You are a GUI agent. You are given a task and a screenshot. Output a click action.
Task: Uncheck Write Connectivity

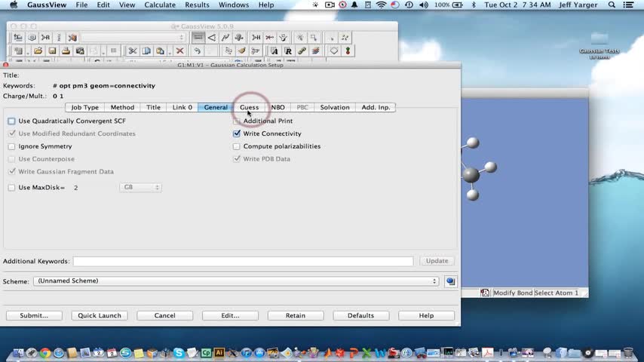tap(237, 133)
